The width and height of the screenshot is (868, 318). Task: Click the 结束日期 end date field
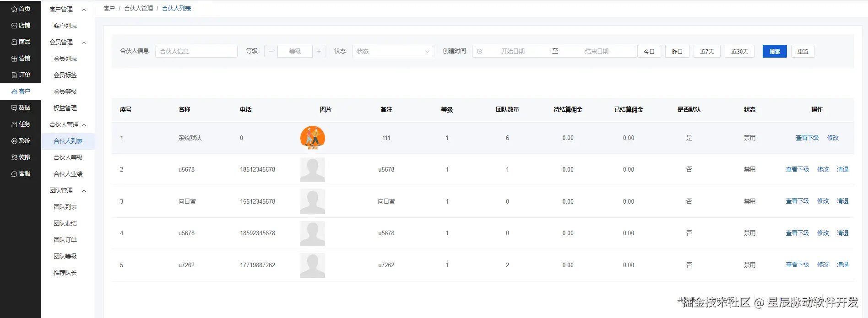597,51
